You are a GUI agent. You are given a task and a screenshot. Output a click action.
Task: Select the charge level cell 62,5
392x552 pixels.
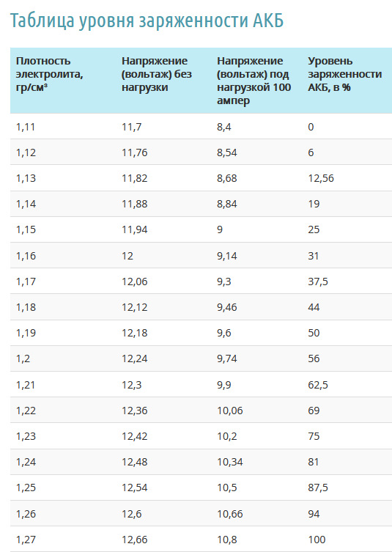[x=318, y=384]
